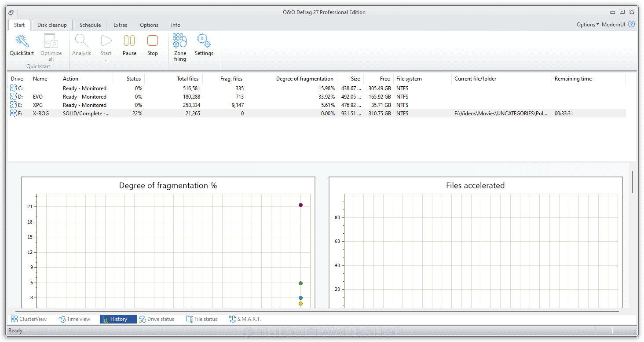644x342 pixels.
Task: Select the EVO drive name cell
Action: pyautogui.click(x=38, y=97)
